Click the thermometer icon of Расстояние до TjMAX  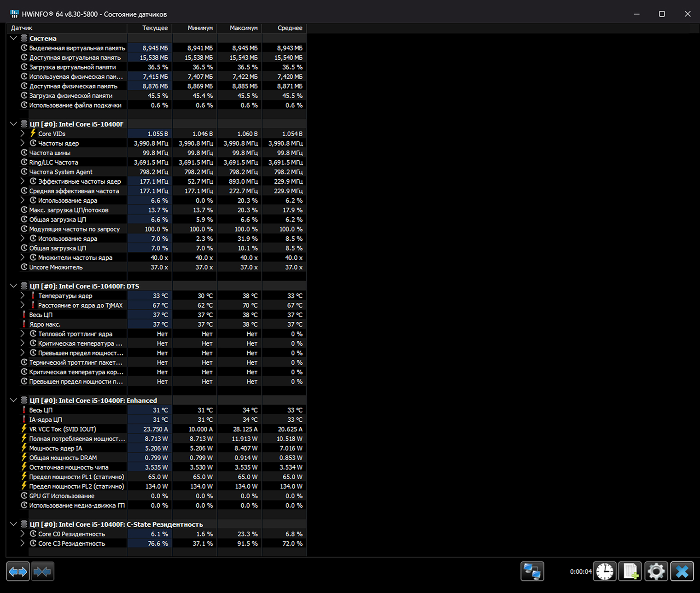pyautogui.click(x=33, y=305)
